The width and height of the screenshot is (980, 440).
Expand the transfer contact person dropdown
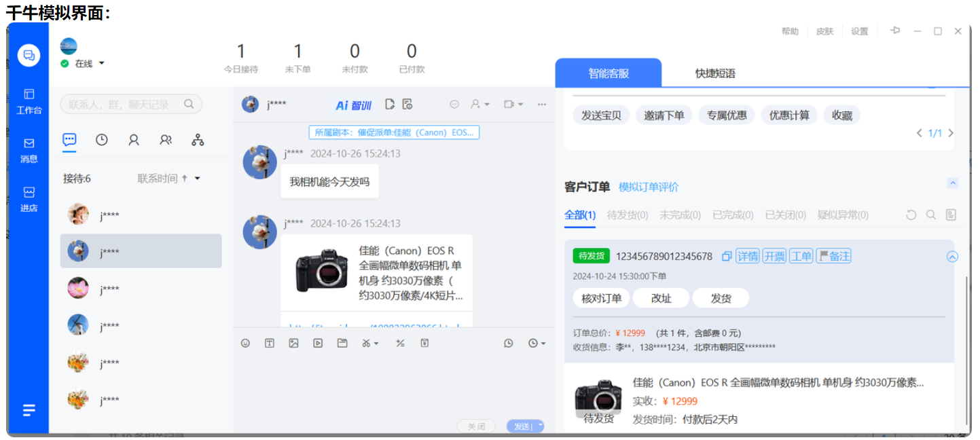487,104
